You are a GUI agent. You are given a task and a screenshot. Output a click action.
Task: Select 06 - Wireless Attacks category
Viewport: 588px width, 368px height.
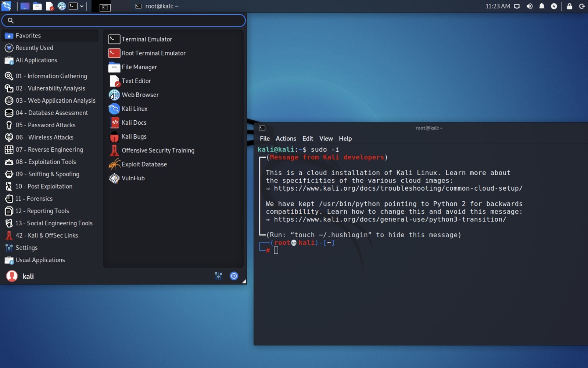50,137
